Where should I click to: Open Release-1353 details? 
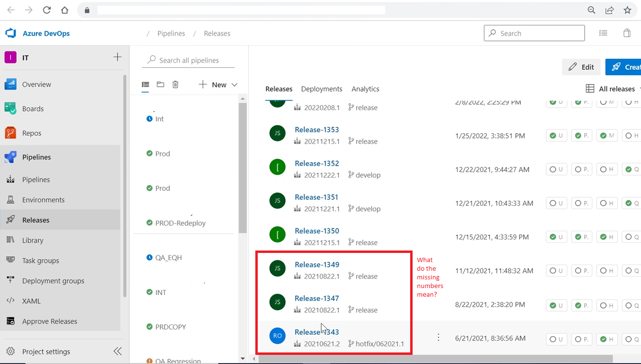click(316, 129)
